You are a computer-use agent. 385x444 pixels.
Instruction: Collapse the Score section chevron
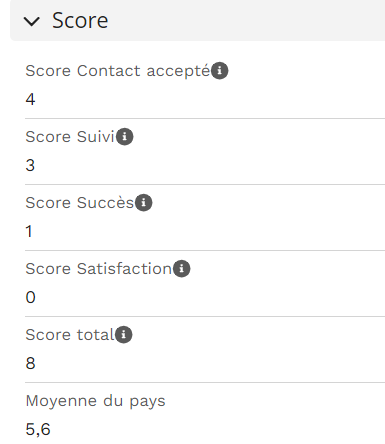32,21
